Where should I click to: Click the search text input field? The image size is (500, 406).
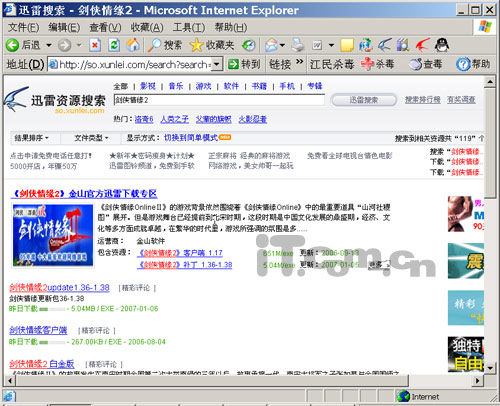pyautogui.click(x=219, y=100)
